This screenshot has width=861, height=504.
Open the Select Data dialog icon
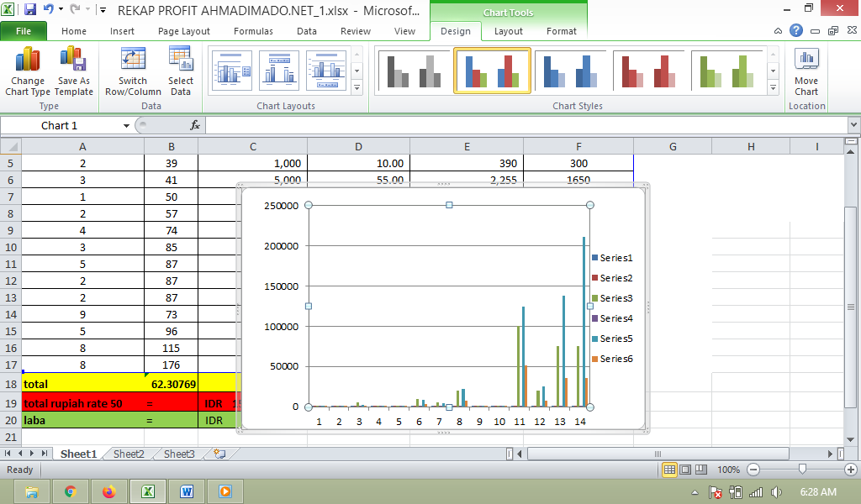pyautogui.click(x=181, y=71)
